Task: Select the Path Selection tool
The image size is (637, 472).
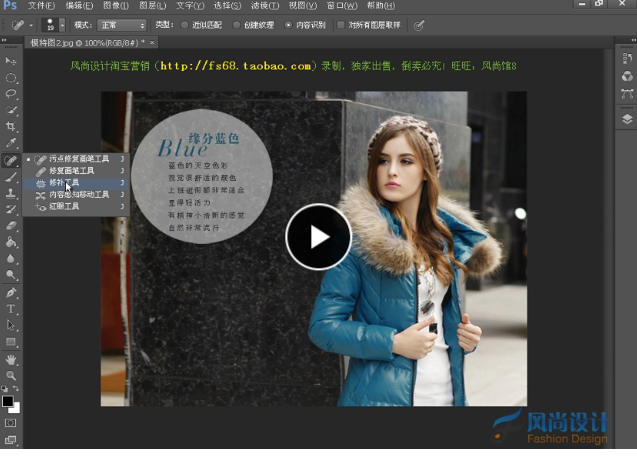Action: tap(11, 325)
